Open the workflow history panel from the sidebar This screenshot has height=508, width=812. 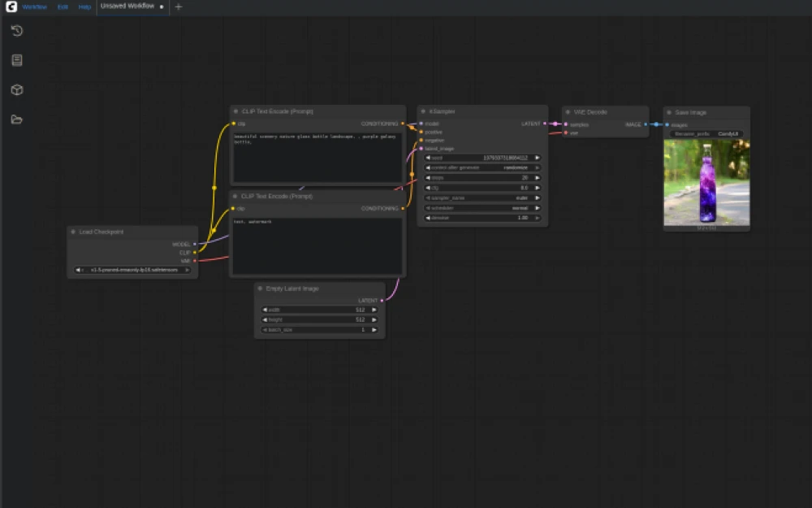tap(15, 31)
